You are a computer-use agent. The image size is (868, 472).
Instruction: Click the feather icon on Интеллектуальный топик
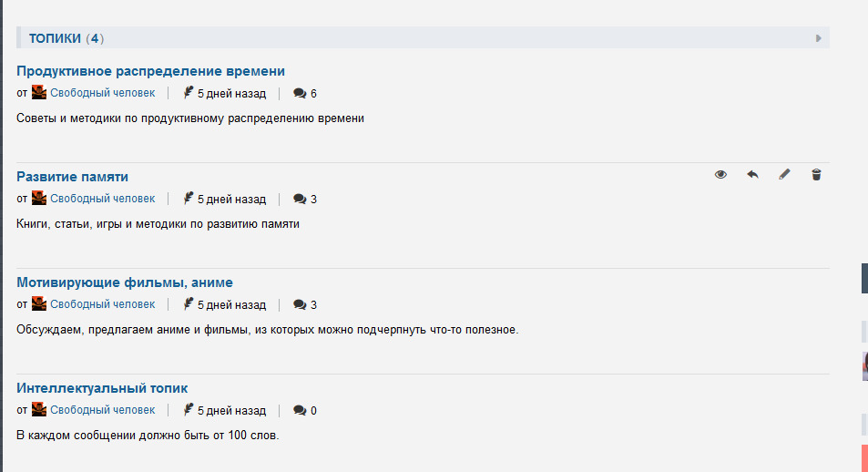[x=189, y=410]
